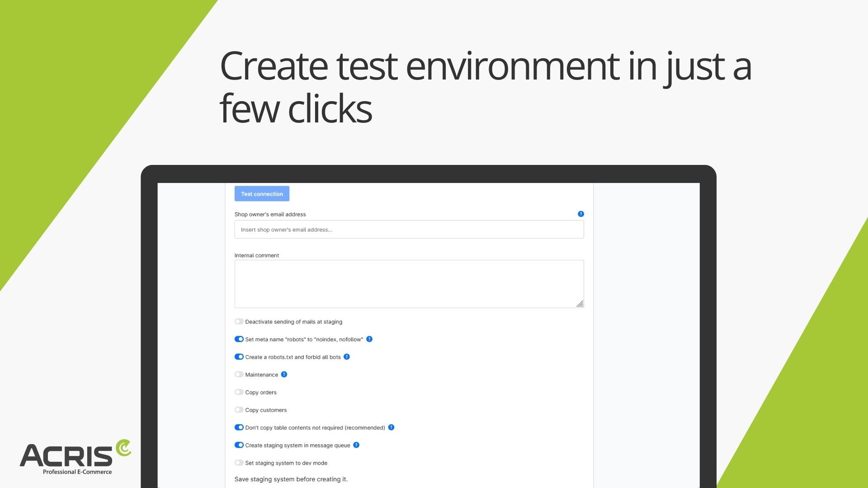
Task: Toggle Create staging system in message queue
Action: 239,445
